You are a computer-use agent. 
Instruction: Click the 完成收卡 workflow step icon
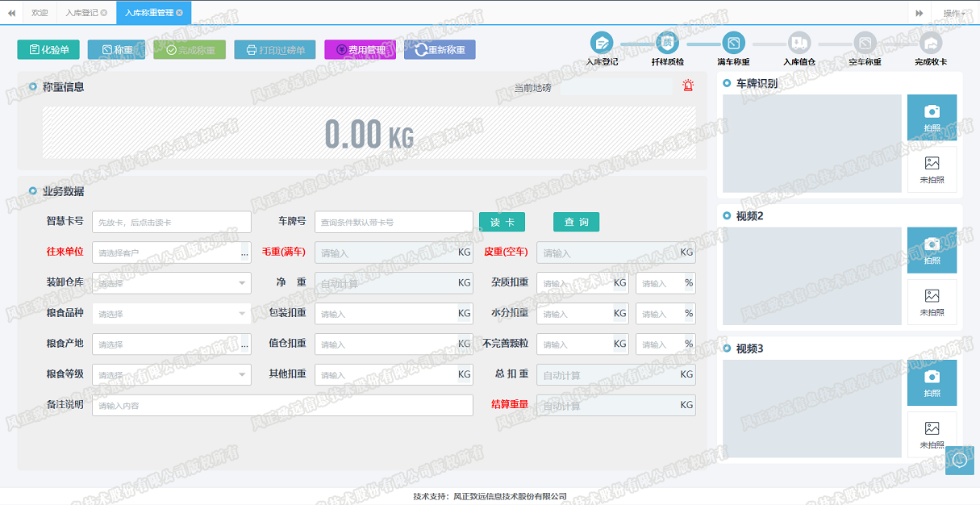click(x=931, y=44)
